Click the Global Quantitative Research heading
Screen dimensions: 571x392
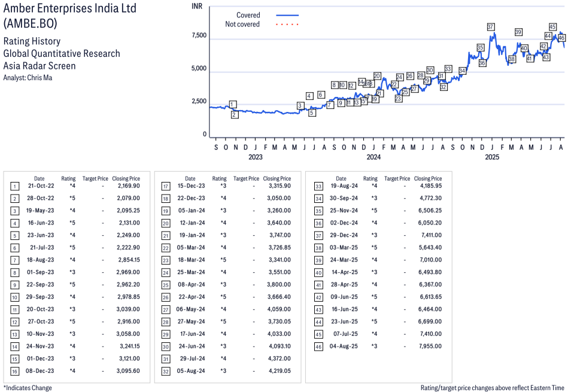pyautogui.click(x=62, y=53)
